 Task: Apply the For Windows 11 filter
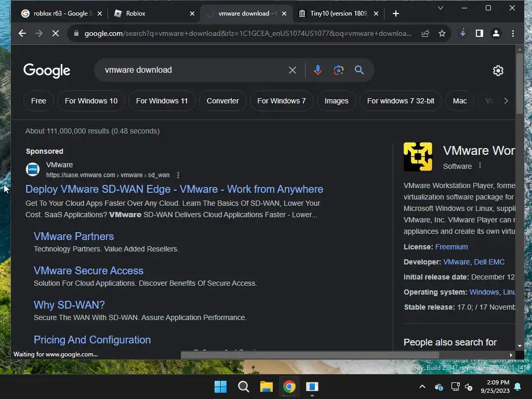[162, 101]
